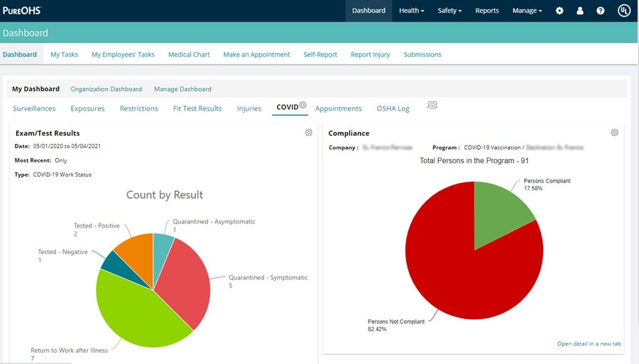639x364 pixels.
Task: Click the 'COVID-19 Work Status' type value
Action: pyautogui.click(x=62, y=175)
